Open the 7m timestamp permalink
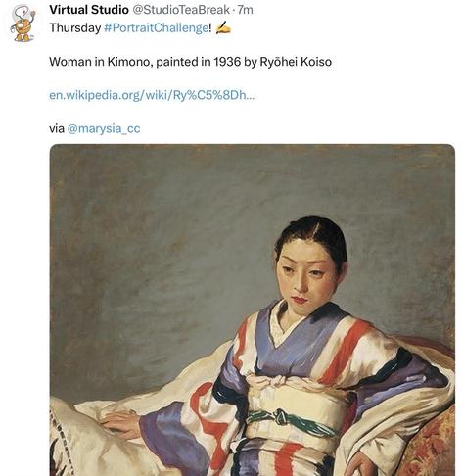The height and width of the screenshot is (476, 463). click(x=245, y=10)
